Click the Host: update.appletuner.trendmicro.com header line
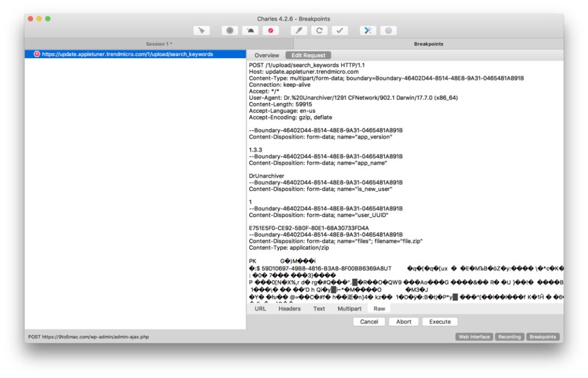Screen dimensions: 588x378 (304, 72)
